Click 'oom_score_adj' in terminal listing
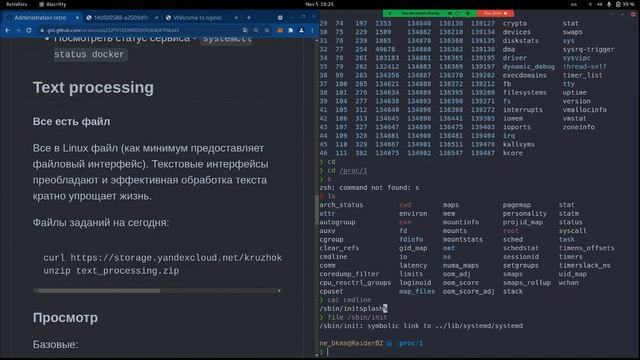The image size is (640, 360). tap(468, 291)
